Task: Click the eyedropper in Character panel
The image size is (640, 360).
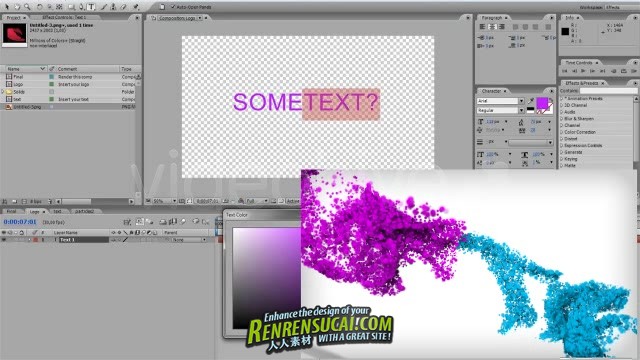Action: (531, 100)
